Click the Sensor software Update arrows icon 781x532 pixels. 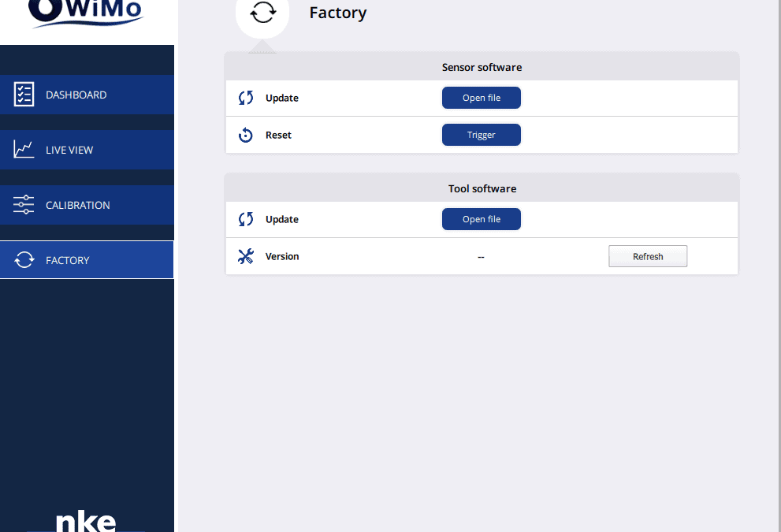pyautogui.click(x=246, y=98)
